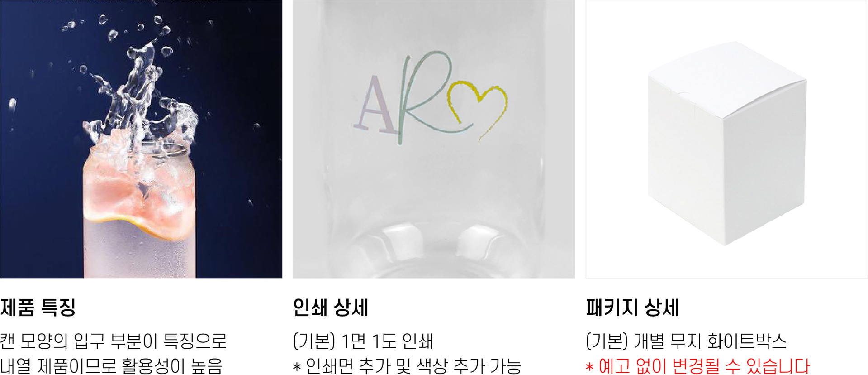Click the '패키지 상세' heading
Image resolution: width=868 pixels, height=375 pixels.
pos(632,308)
